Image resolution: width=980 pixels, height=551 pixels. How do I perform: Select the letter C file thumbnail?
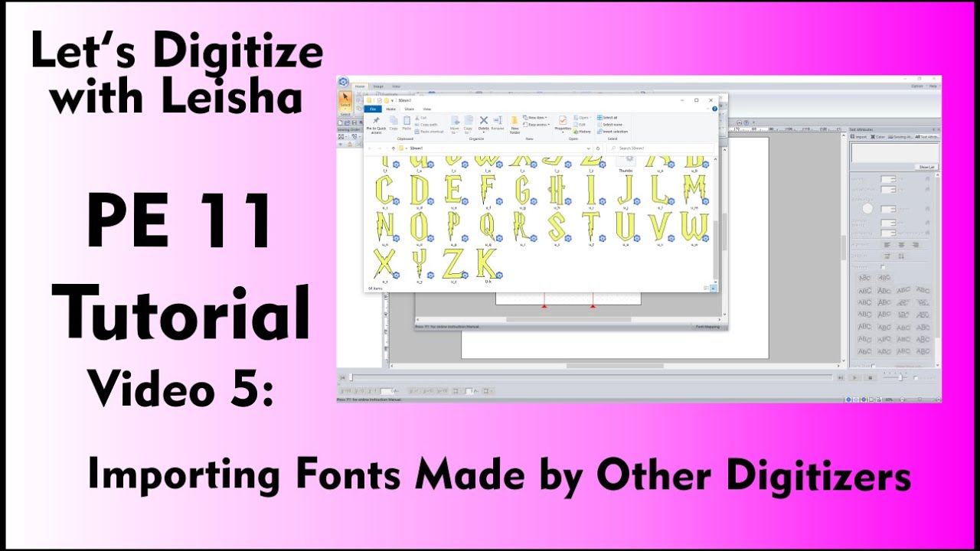coord(384,190)
